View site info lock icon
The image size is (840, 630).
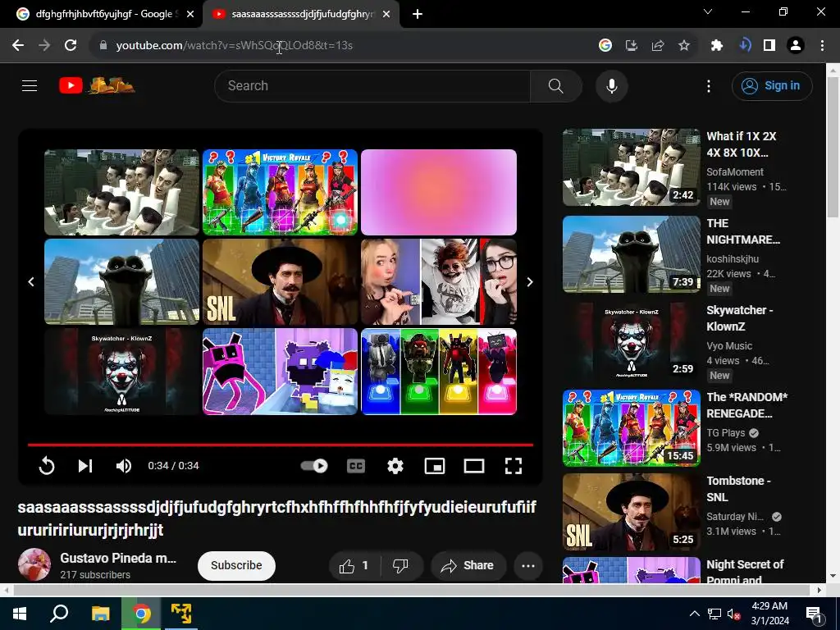coord(103,46)
